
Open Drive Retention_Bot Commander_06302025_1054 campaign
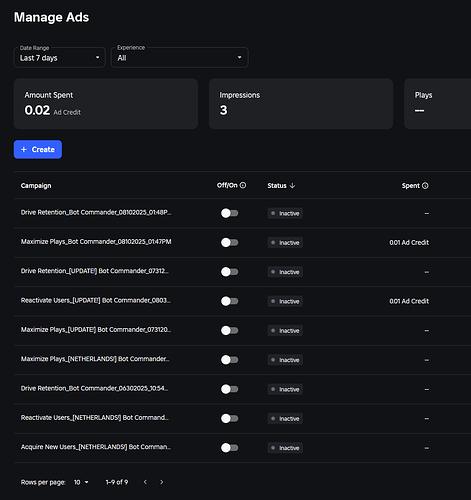(95, 388)
